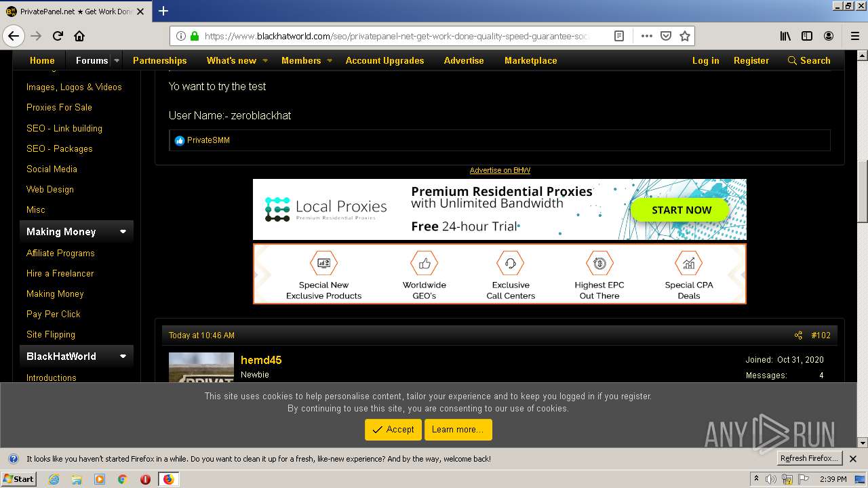Click the like icon beside PrivateSMM

179,140
